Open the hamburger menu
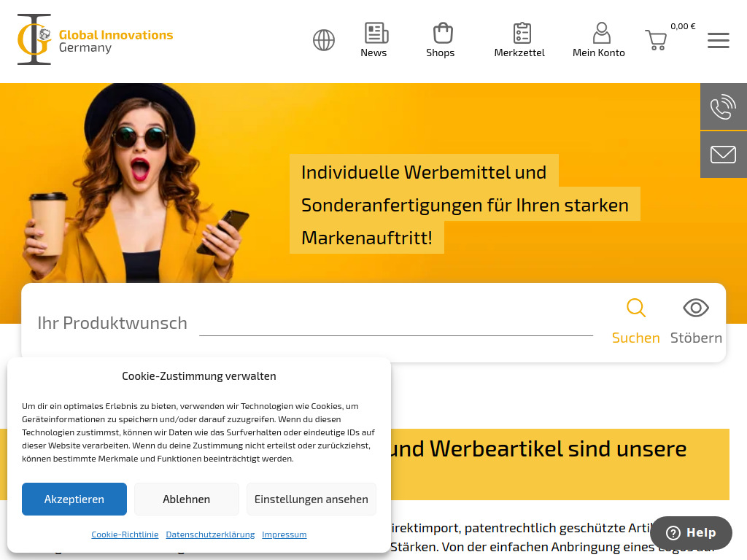747x560 pixels. [x=718, y=41]
